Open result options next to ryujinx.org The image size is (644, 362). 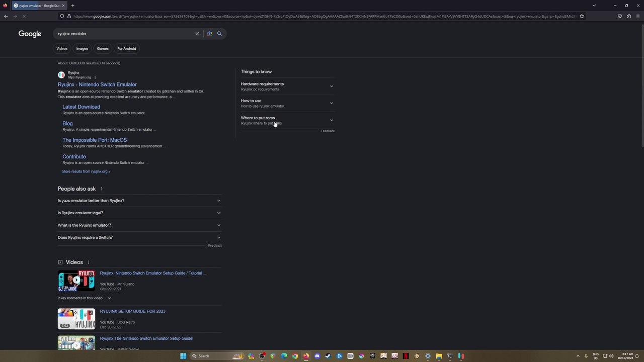95,77
